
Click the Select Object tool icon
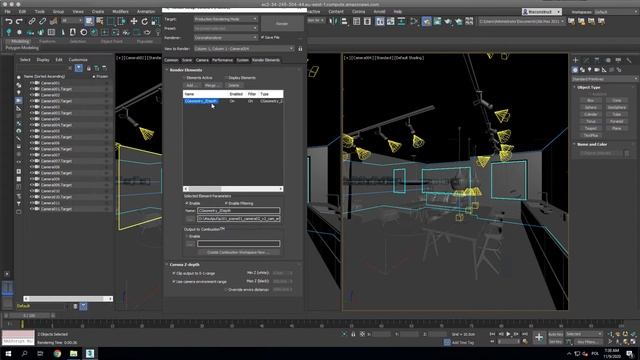tap(89, 21)
